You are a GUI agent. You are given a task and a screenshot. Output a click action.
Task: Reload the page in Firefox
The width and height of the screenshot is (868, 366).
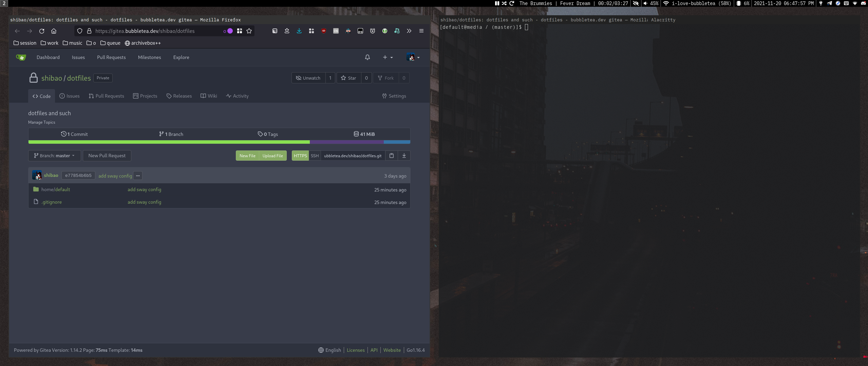click(42, 31)
